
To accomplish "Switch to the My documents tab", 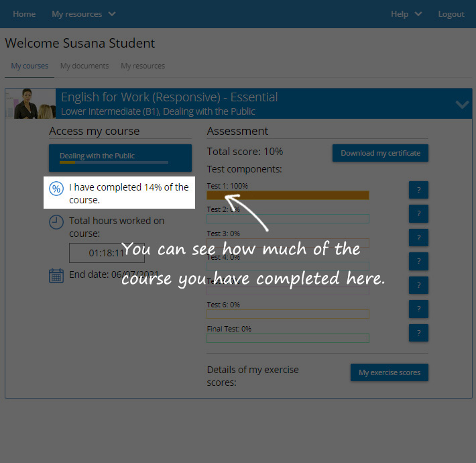I will [84, 66].
